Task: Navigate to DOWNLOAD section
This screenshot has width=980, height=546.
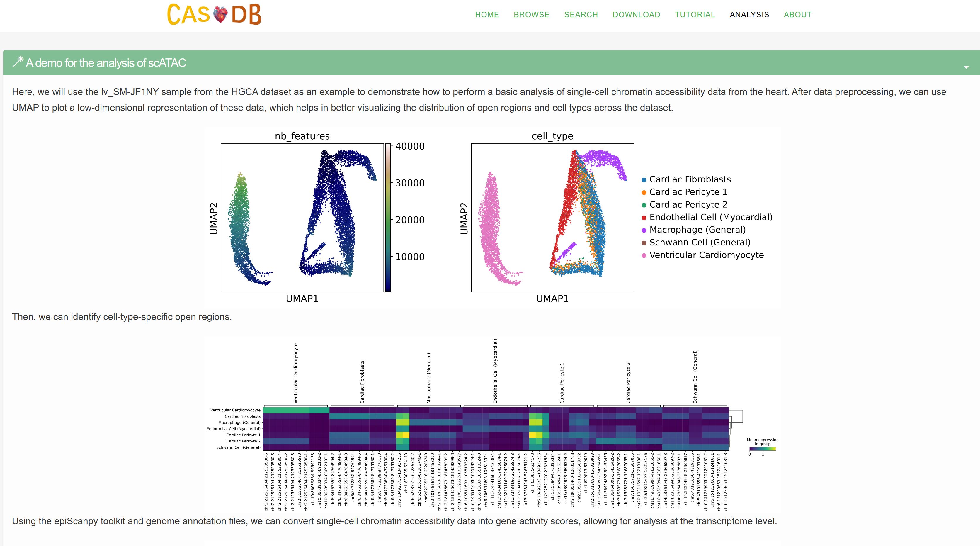Action: [x=636, y=15]
